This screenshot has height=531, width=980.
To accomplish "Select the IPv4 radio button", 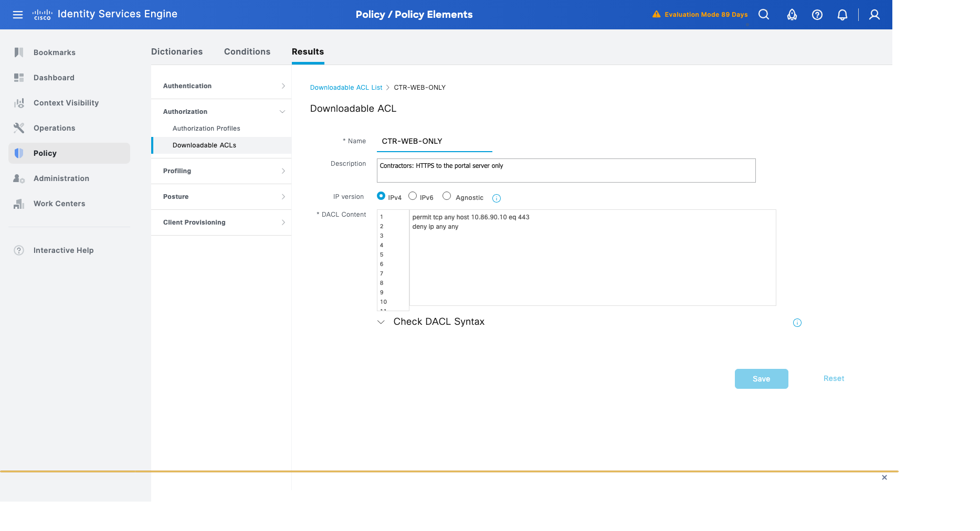I will (x=381, y=196).
